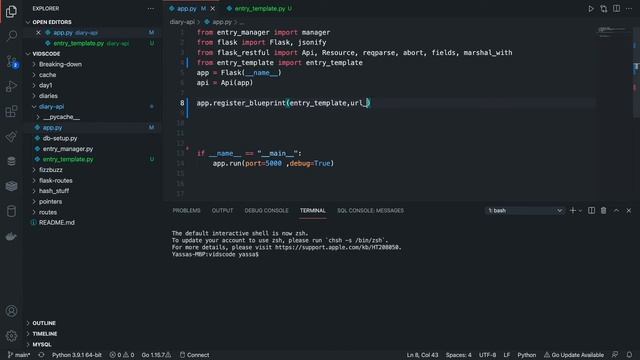
Task: Open Explorer More Actions ellipsis
Action: coord(151,9)
